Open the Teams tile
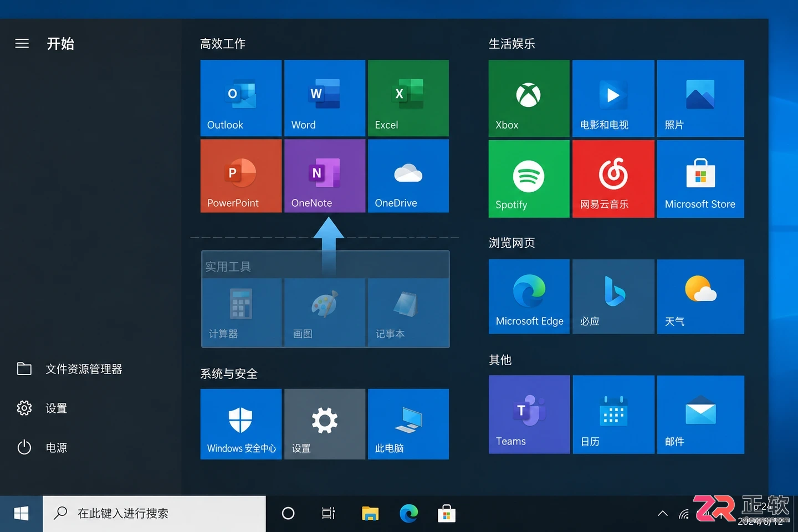Image resolution: width=798 pixels, height=532 pixels. click(529, 415)
